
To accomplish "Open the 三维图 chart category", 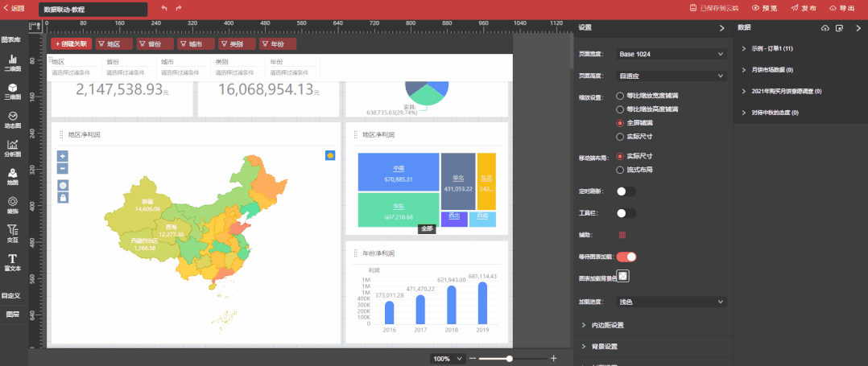I will tap(12, 91).
